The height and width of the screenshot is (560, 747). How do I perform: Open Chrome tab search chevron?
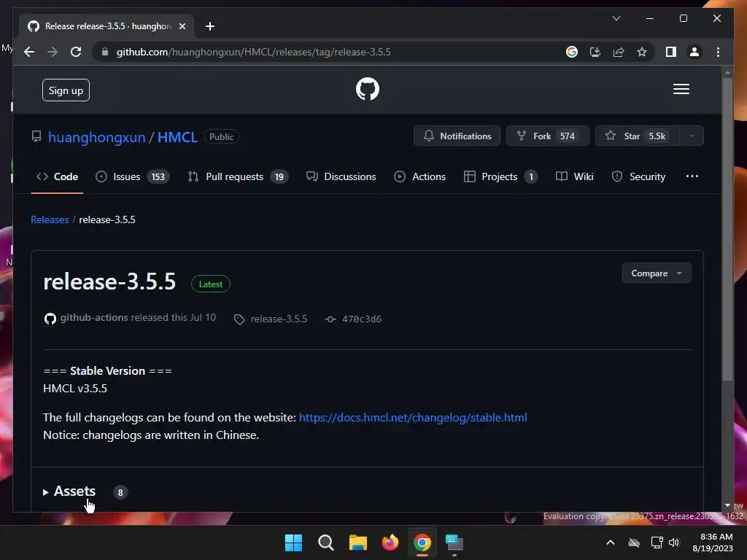616,18
